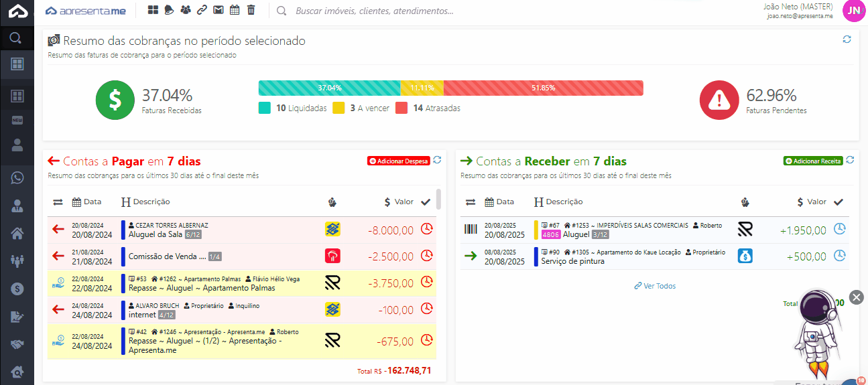Open WhatsApp from the left sidebar
This screenshot has height=385, width=868.
click(x=17, y=178)
